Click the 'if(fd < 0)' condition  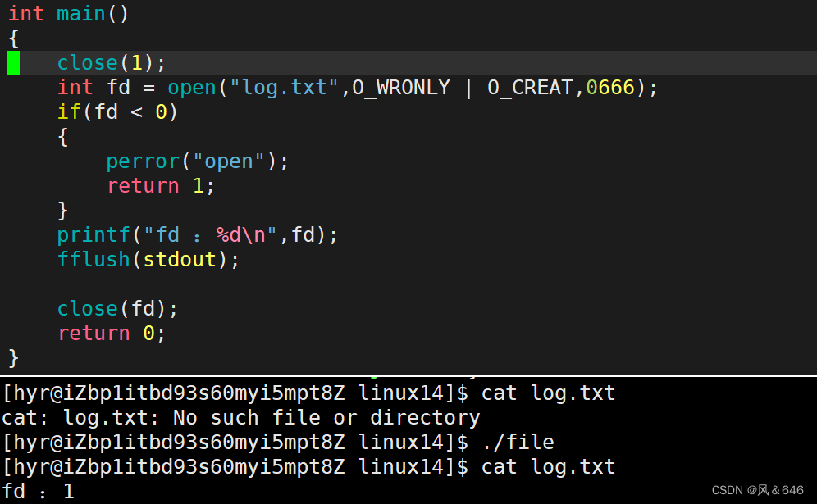[x=117, y=112]
